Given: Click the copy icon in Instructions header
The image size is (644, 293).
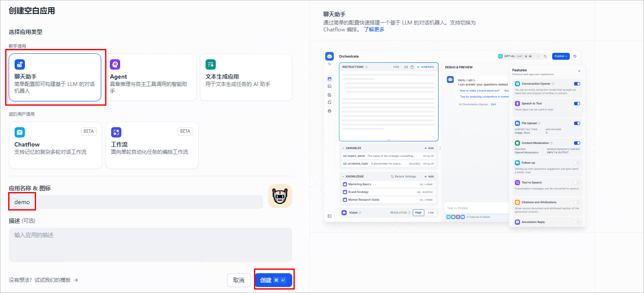Looking at the screenshot, I should 412,67.
